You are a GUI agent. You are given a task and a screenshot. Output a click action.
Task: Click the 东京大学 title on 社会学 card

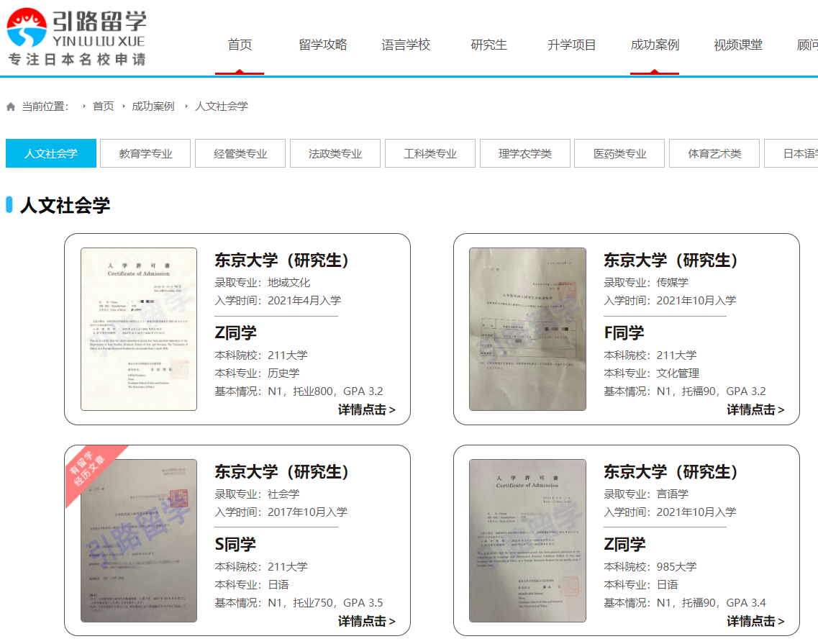click(282, 472)
